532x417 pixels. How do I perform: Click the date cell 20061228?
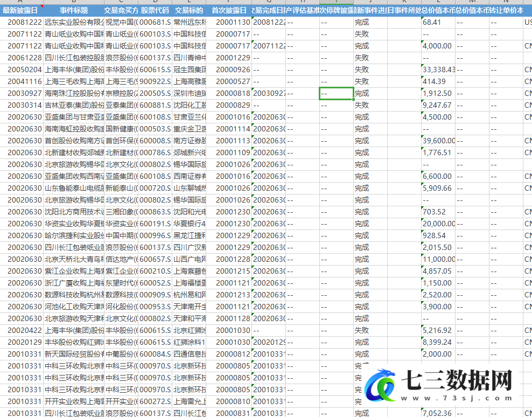click(x=22, y=58)
